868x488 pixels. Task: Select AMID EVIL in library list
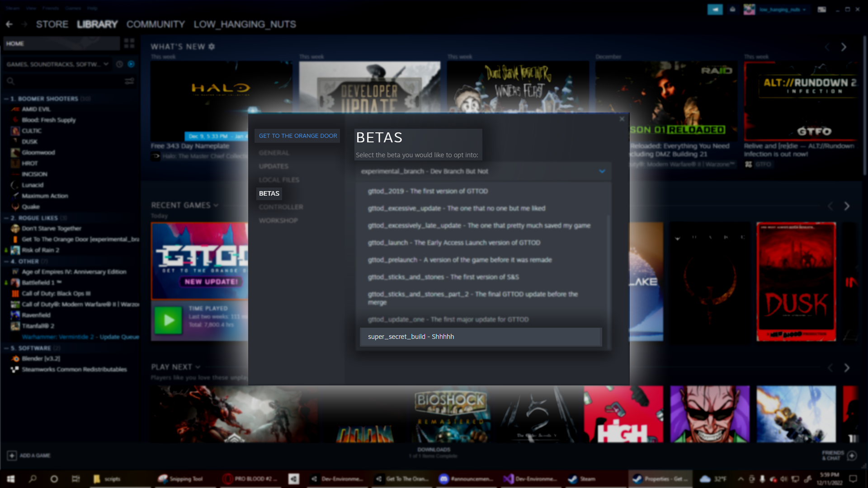[36, 109]
